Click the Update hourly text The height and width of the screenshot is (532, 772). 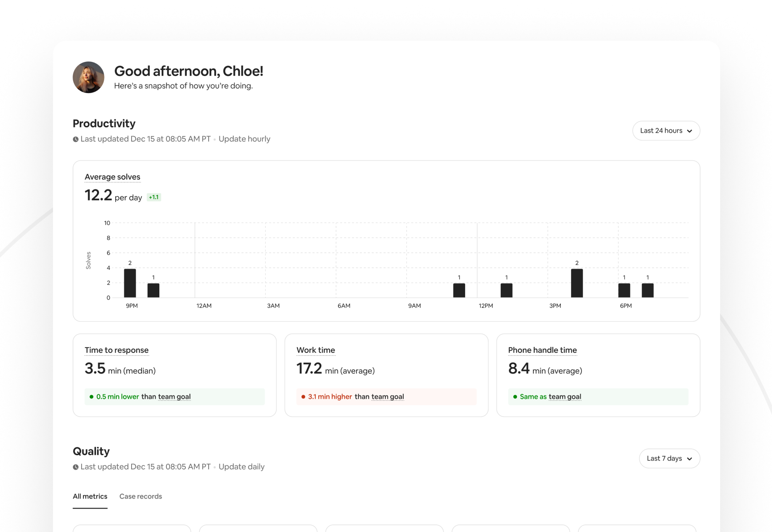pos(244,139)
